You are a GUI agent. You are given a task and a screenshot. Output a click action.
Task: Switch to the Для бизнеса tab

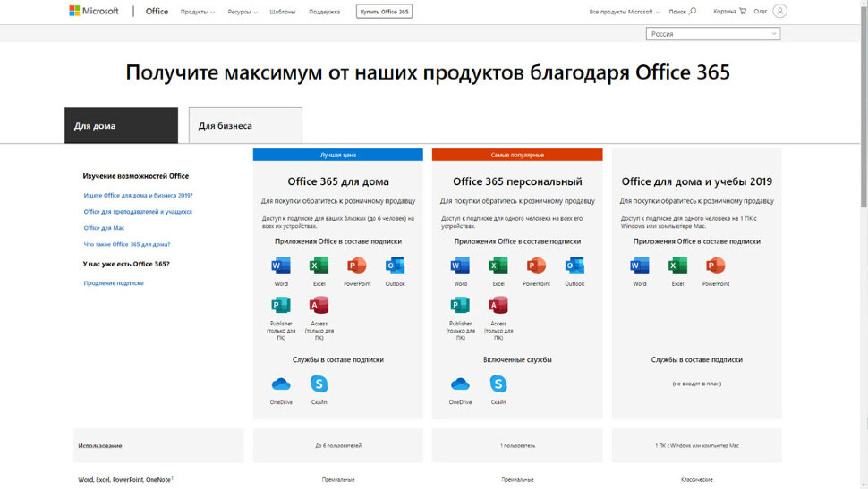(245, 125)
